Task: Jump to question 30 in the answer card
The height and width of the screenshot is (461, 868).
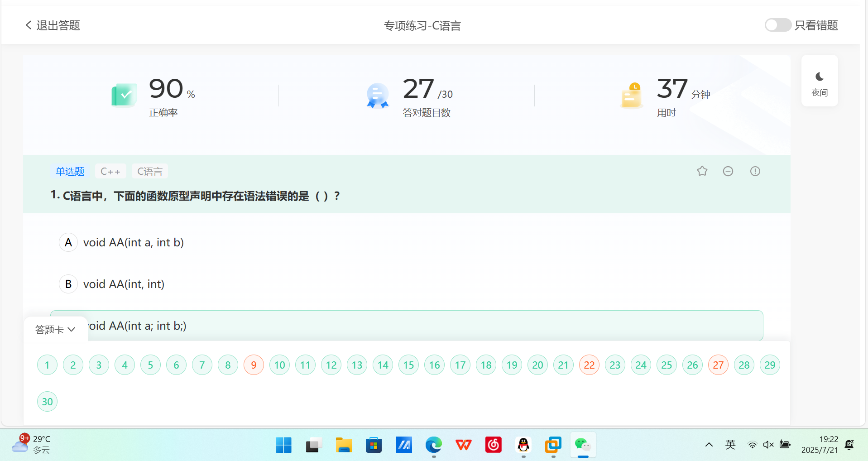Action: 47,401
